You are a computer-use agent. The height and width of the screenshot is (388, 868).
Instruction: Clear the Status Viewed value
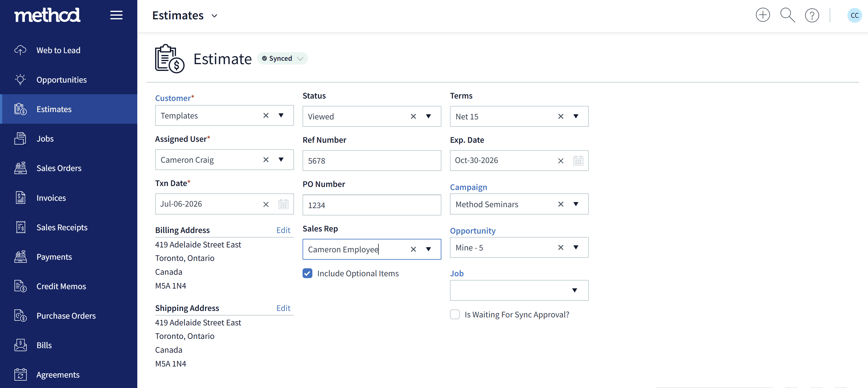[x=413, y=117]
